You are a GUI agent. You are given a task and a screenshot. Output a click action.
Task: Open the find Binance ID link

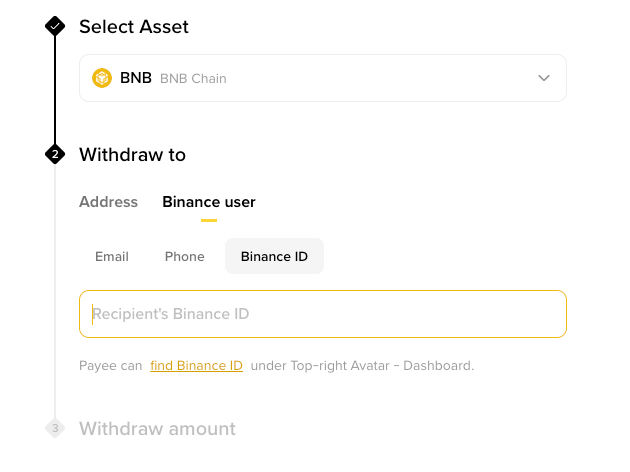point(196,366)
